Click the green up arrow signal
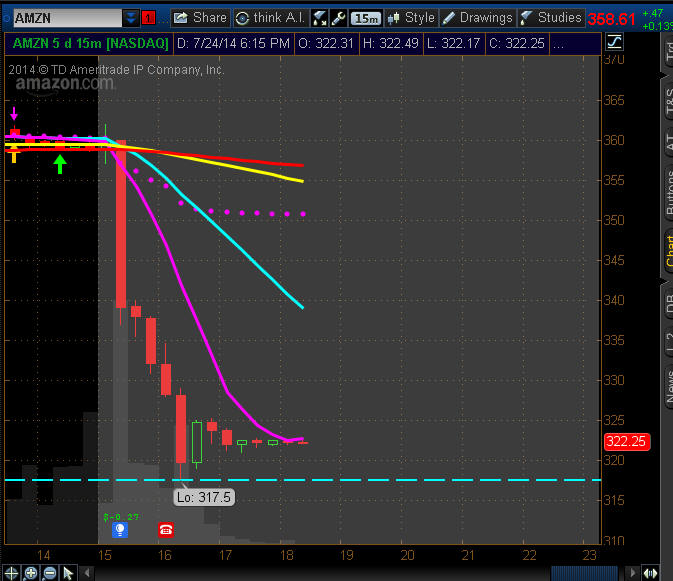 (60, 164)
